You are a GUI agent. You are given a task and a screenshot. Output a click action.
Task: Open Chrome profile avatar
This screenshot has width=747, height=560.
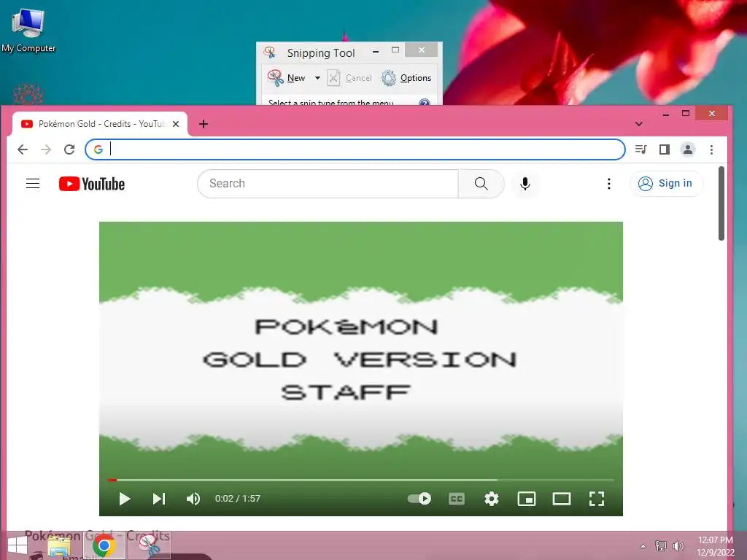pos(687,149)
